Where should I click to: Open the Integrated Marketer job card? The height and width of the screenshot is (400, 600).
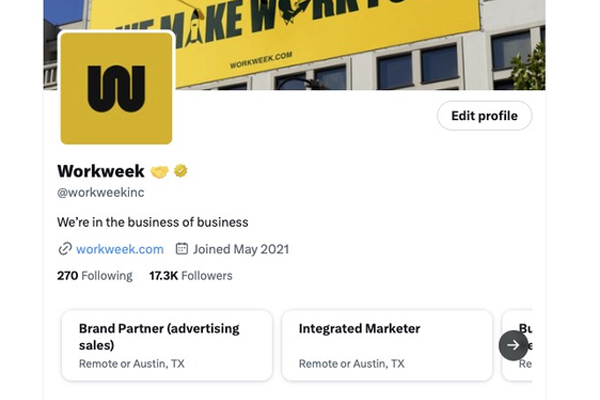[387, 346]
